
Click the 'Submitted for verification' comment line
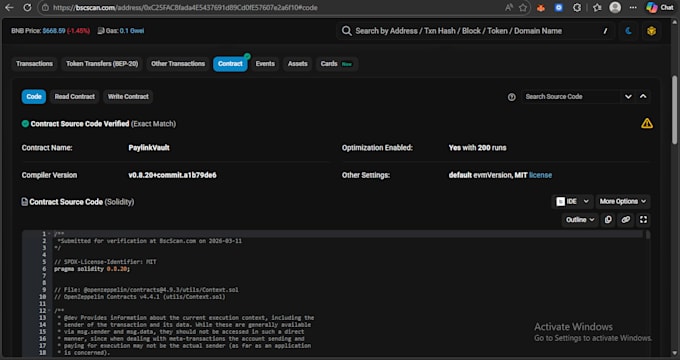[x=150, y=241]
